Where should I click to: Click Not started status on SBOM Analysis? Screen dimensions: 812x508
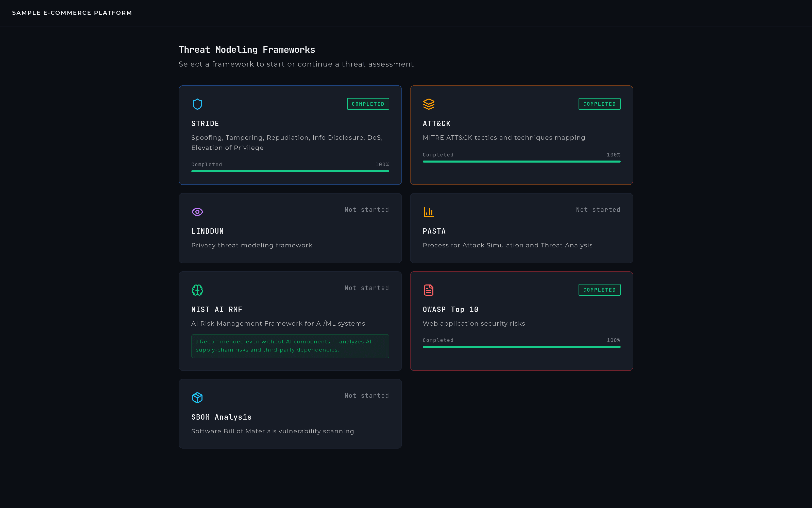(367, 396)
